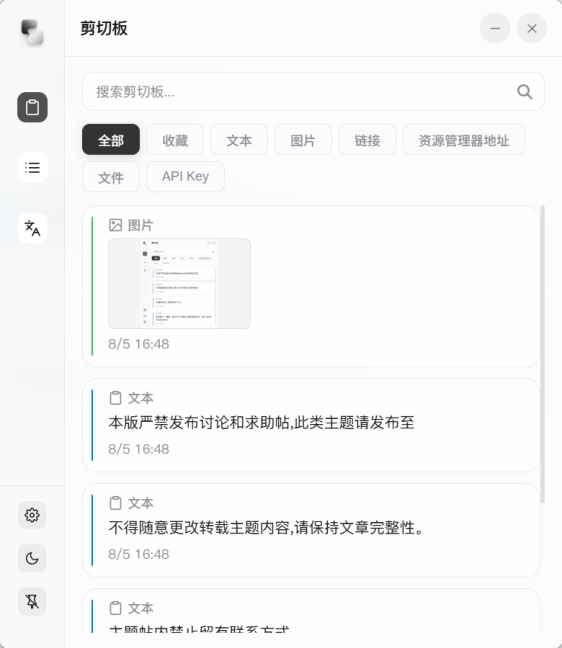Select the 全部 filter tab

tap(111, 140)
